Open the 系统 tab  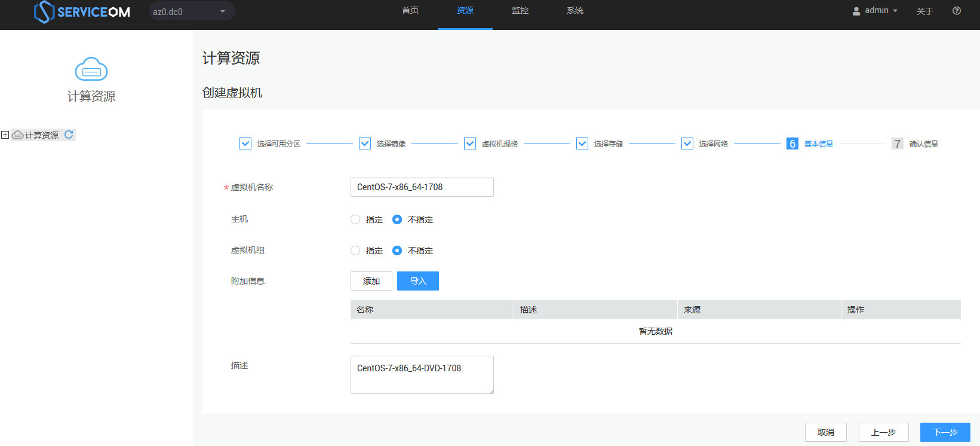(x=575, y=11)
